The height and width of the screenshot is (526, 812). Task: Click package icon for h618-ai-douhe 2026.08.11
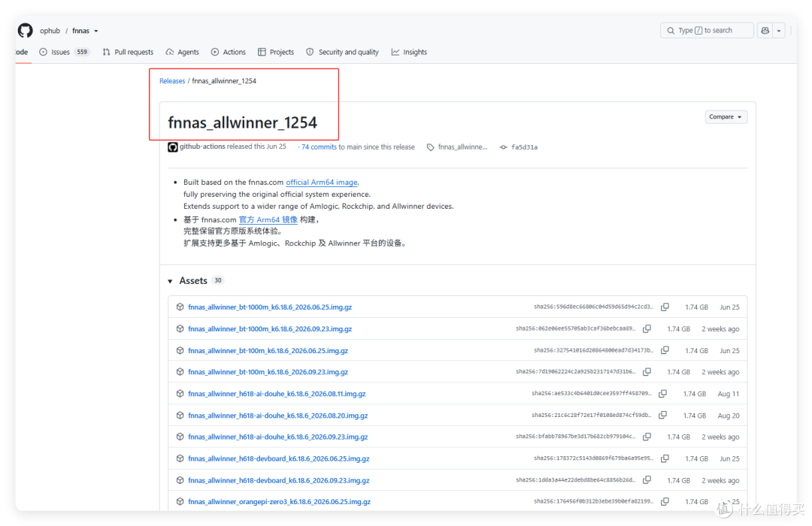click(180, 394)
